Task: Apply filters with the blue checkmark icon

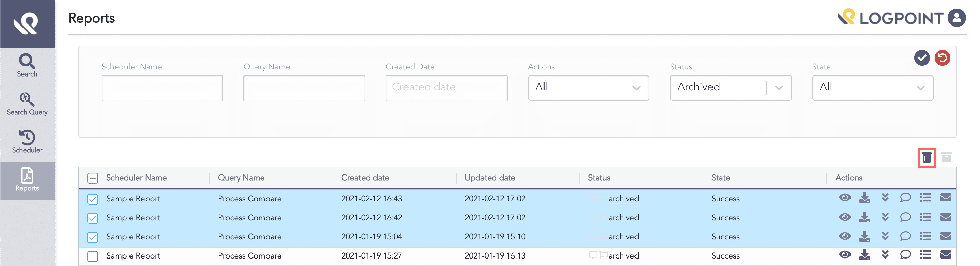Action: [x=921, y=58]
